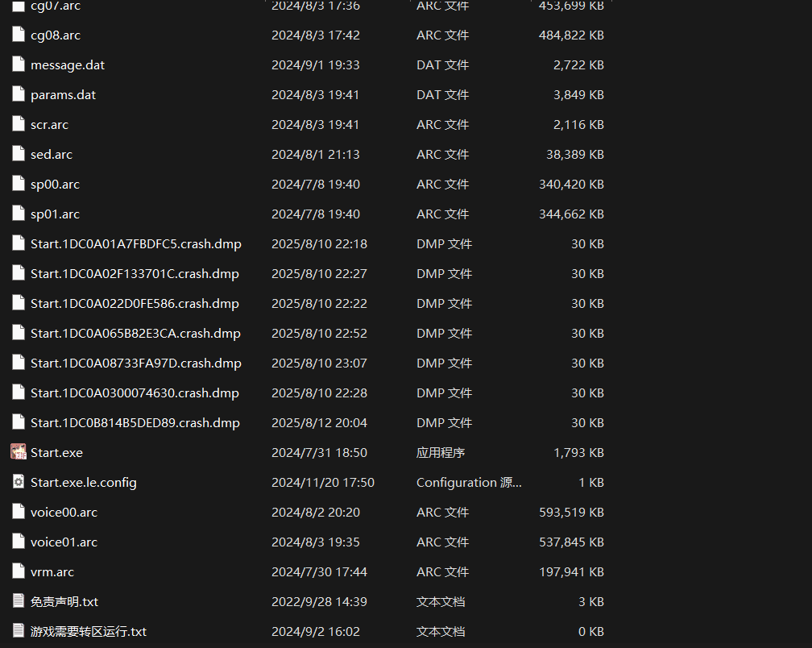Screen dimensions: 812x648
Task: Select the params.dat file name
Action: [x=63, y=94]
